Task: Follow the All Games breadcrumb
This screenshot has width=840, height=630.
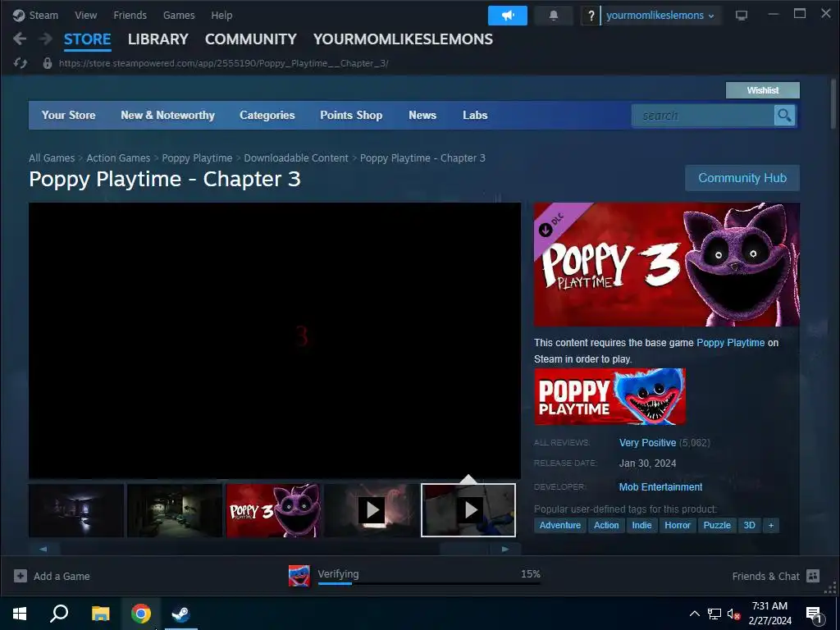Action: (x=52, y=158)
